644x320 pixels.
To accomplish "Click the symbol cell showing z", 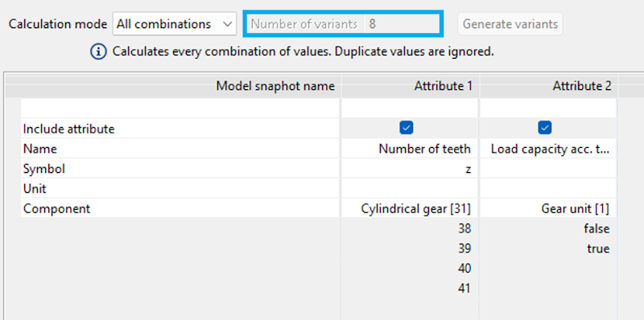I will point(410,169).
